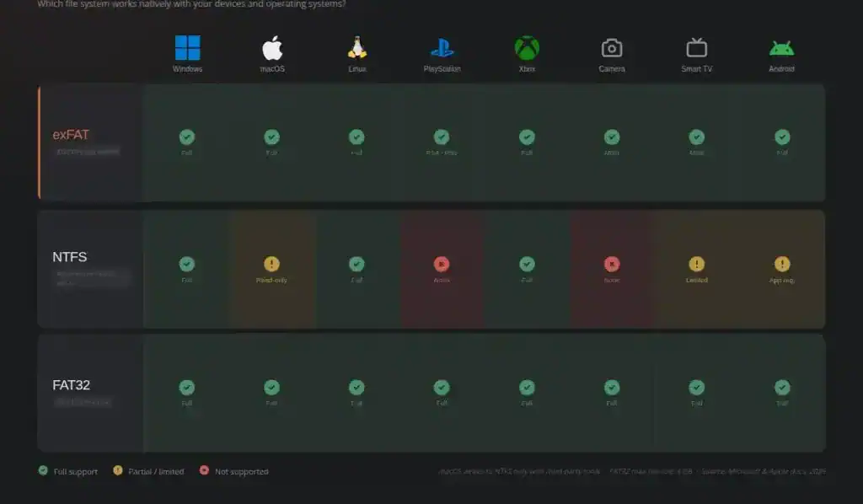Click the "Which file system works natively" heading

click(x=191, y=4)
